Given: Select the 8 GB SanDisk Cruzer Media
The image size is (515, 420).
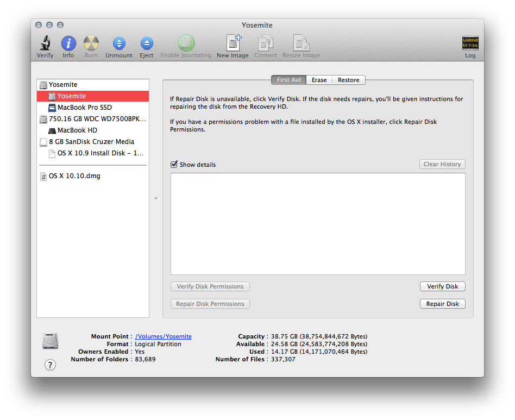Looking at the screenshot, I should pyautogui.click(x=93, y=141).
